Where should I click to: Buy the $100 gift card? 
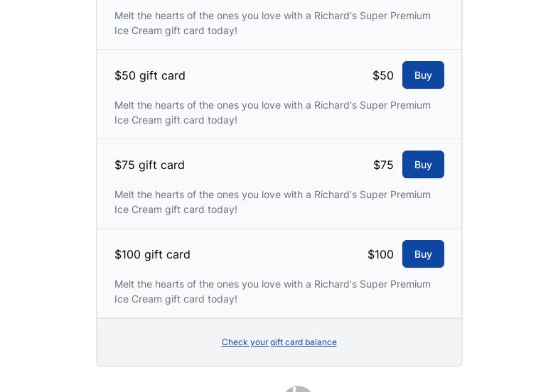tap(423, 254)
